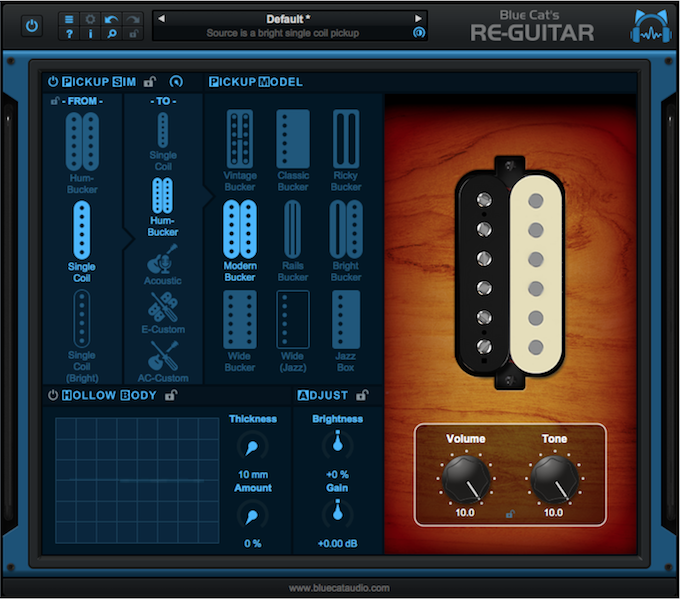Toggle the toolbar lock icon
Viewport: 680px width, 600px height.
(134, 33)
